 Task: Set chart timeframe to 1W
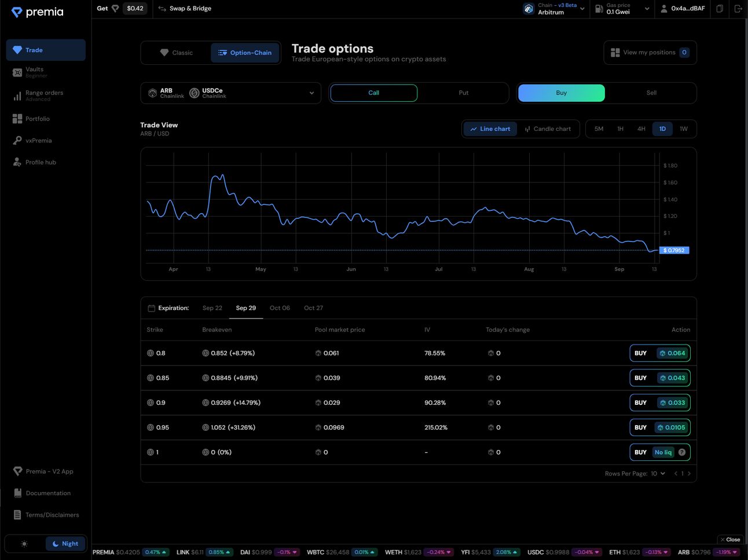684,129
